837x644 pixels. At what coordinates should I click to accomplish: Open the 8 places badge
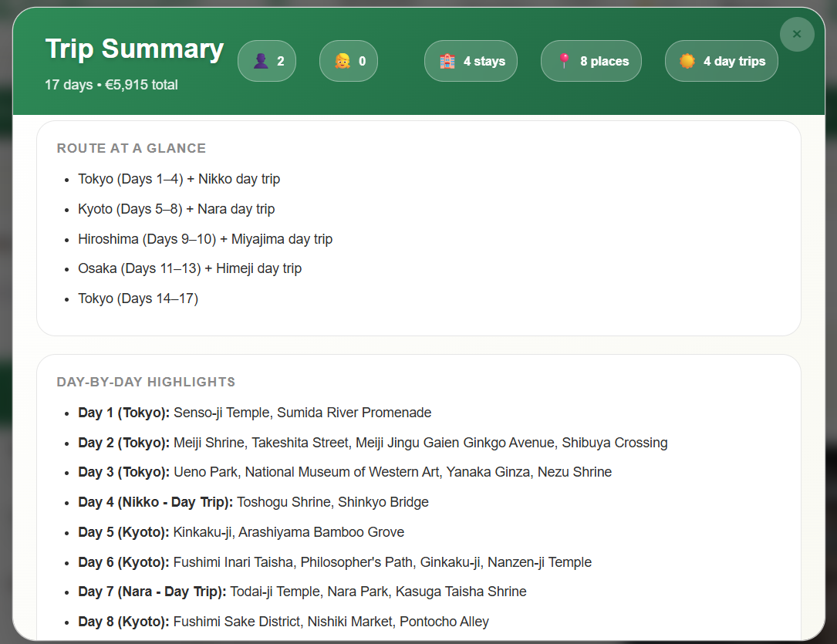tap(591, 60)
